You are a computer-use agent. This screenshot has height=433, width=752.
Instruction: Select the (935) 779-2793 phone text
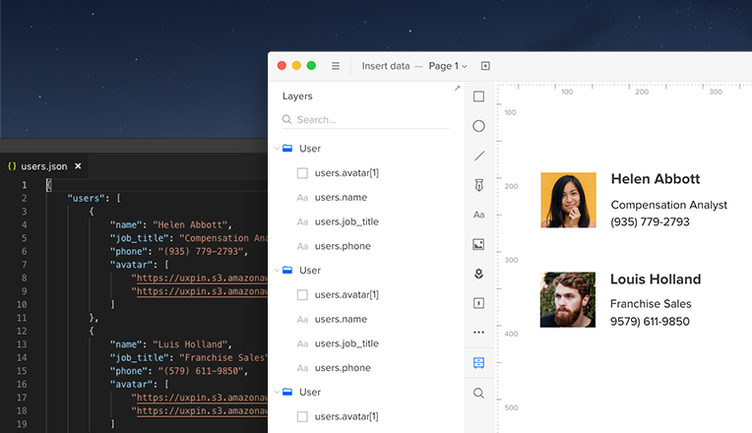[x=650, y=222]
